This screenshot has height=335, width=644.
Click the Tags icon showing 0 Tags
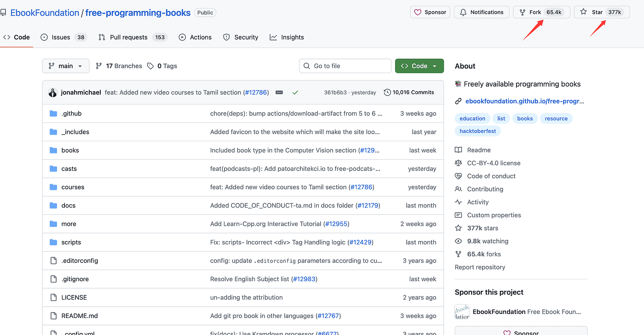click(x=150, y=66)
